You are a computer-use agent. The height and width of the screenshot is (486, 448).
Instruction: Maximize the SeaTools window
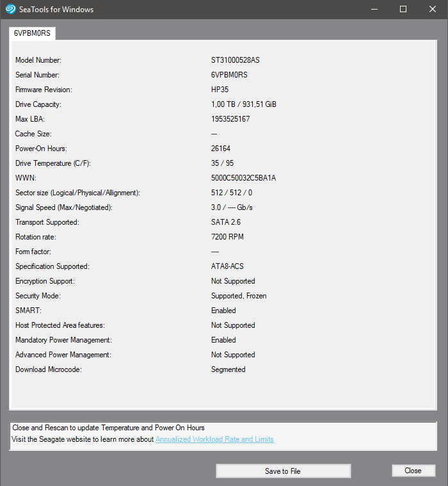tap(403, 10)
